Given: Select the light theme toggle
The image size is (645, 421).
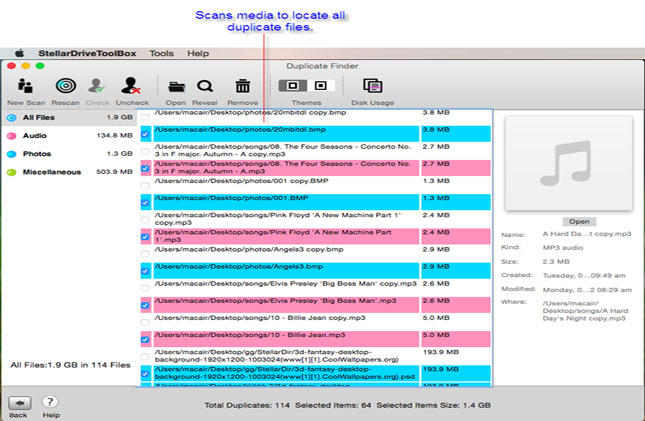Looking at the screenshot, I should 320,86.
